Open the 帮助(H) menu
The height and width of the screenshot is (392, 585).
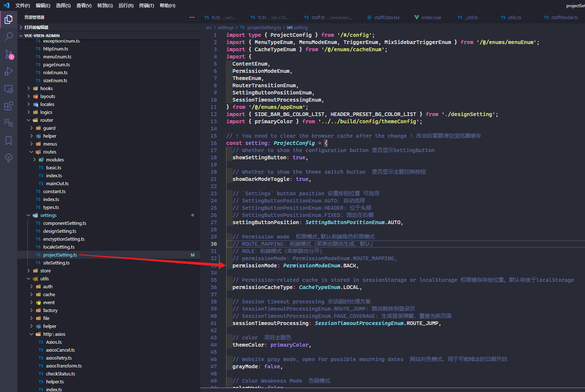coord(167,5)
